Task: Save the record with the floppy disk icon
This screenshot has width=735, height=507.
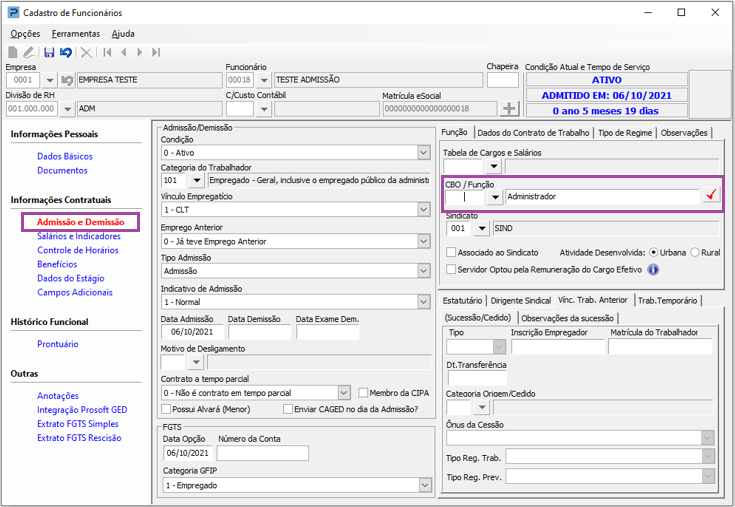Action: pyautogui.click(x=49, y=52)
